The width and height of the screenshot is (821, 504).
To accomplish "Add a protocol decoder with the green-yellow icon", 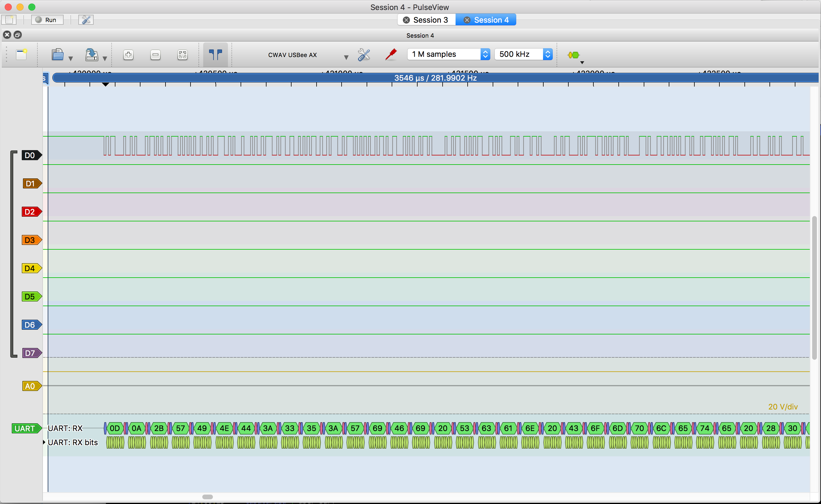I will [573, 55].
